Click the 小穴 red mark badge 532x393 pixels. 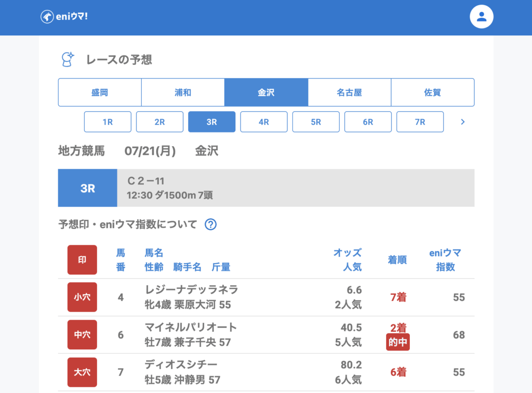coord(82,297)
